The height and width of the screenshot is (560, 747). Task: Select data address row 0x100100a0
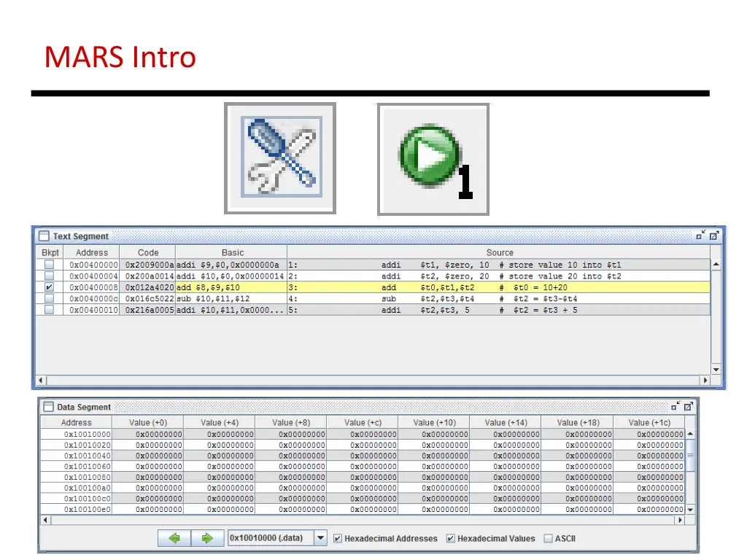pos(363,488)
